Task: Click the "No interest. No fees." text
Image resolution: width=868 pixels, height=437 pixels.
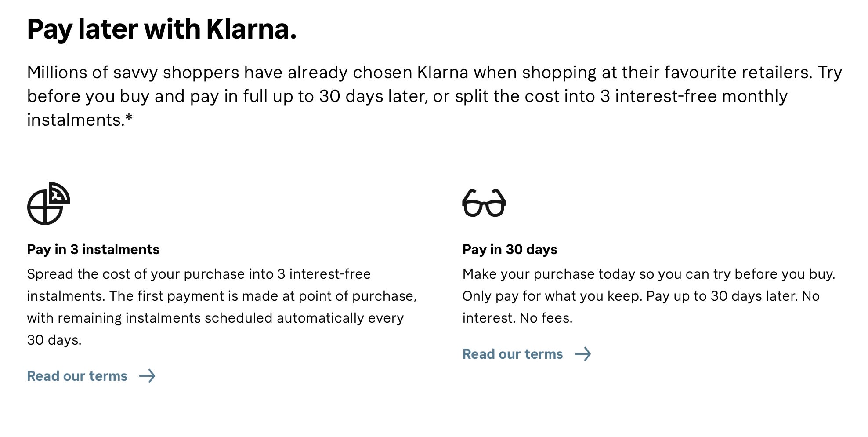Action: [x=517, y=318]
